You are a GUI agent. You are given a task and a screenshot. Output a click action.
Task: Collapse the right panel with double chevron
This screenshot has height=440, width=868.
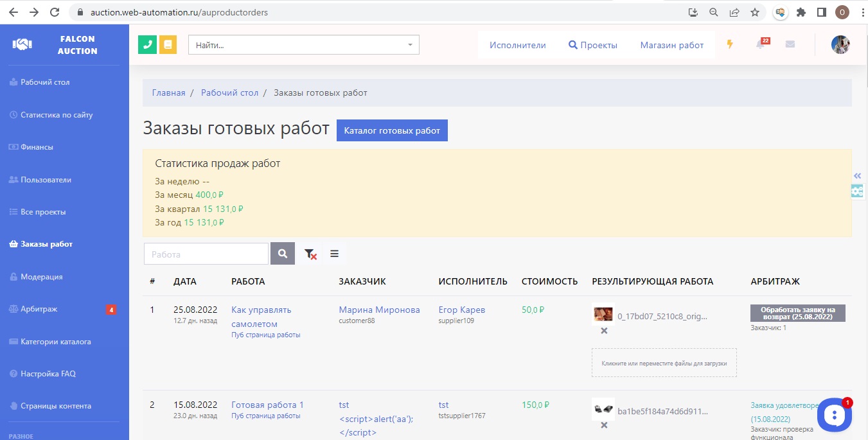click(857, 176)
